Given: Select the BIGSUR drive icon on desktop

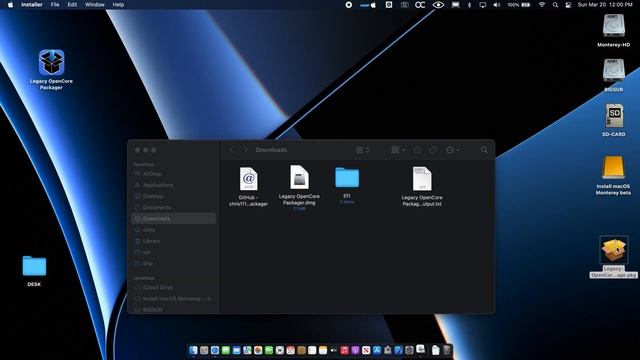Looking at the screenshot, I should (613, 70).
